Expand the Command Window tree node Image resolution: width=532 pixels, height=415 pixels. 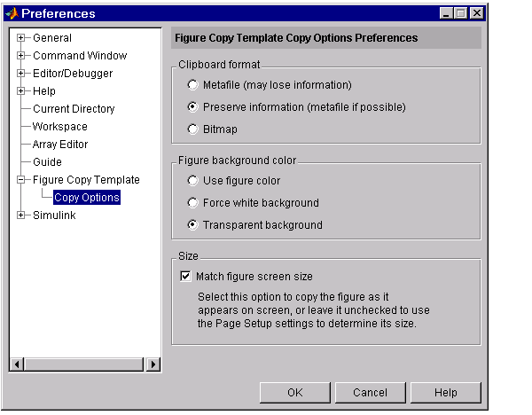(20, 56)
